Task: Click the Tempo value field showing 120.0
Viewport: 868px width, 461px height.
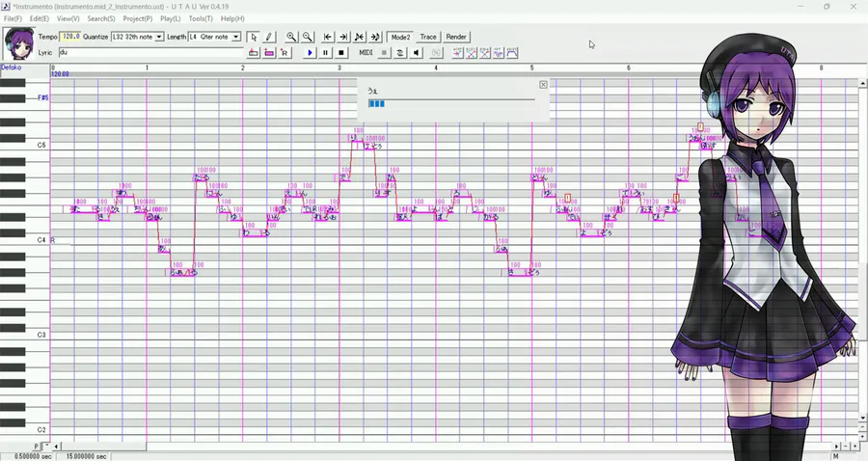Action: [x=70, y=37]
